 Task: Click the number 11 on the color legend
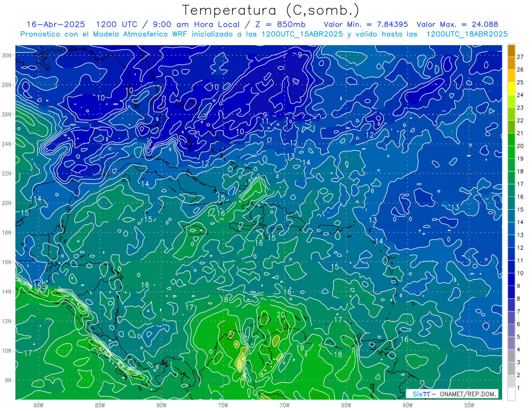[520, 261]
